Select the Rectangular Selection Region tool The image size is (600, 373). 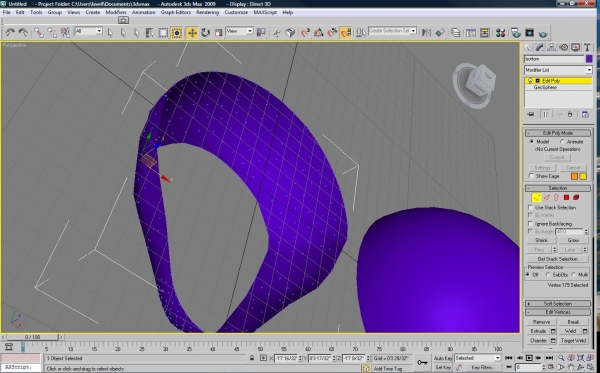163,33
